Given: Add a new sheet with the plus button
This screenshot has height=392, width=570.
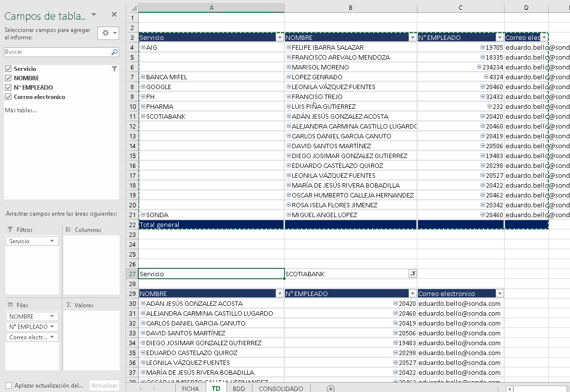Looking at the screenshot, I should point(330,389).
